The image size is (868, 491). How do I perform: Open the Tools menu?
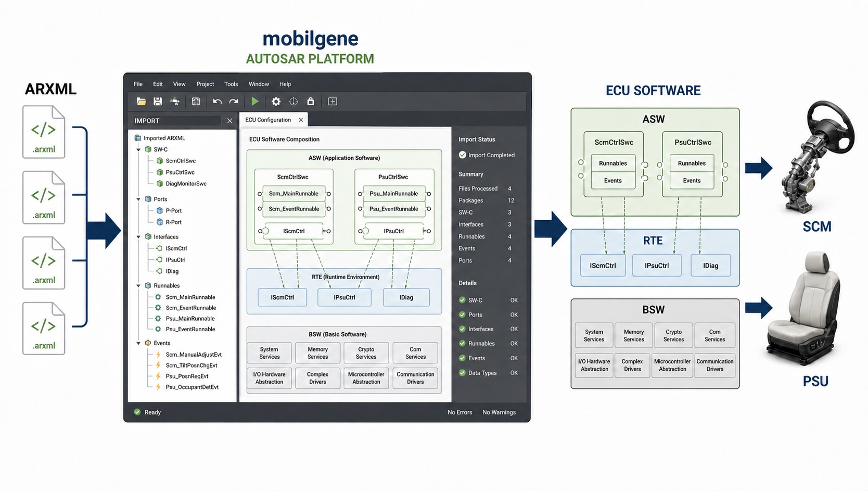point(231,84)
